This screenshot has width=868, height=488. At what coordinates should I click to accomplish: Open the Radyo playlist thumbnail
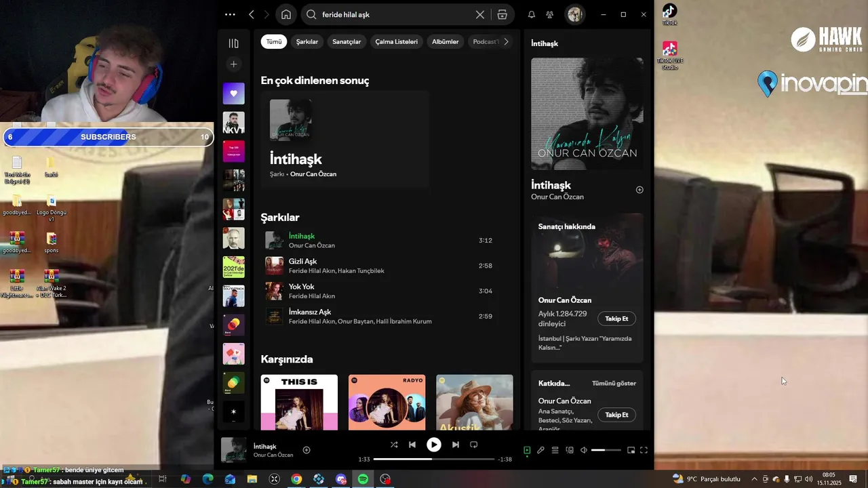pos(387,403)
